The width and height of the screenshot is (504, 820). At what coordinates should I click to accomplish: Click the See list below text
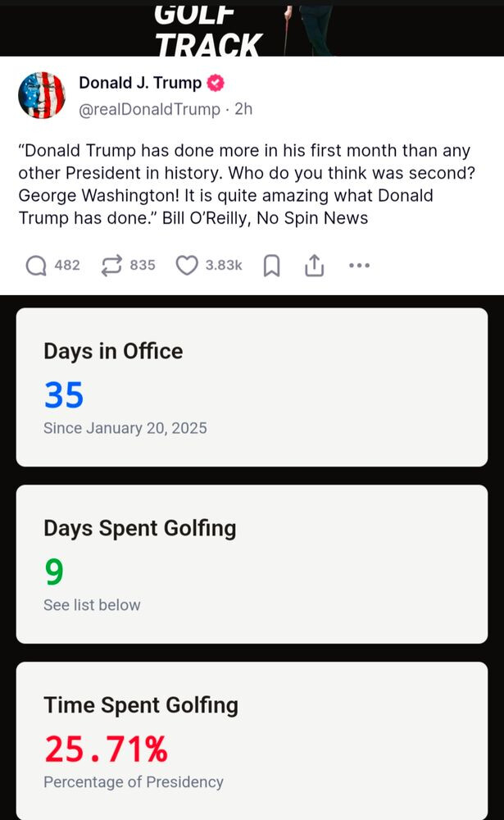pyautogui.click(x=92, y=605)
